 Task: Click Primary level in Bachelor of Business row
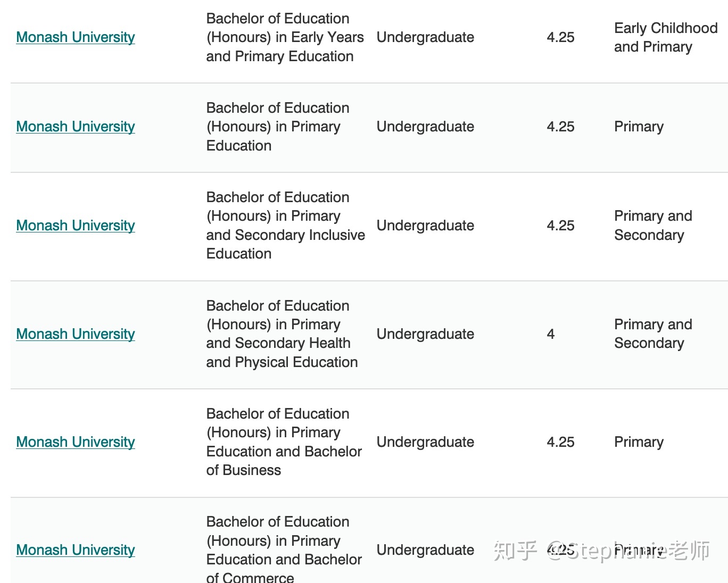click(x=639, y=442)
